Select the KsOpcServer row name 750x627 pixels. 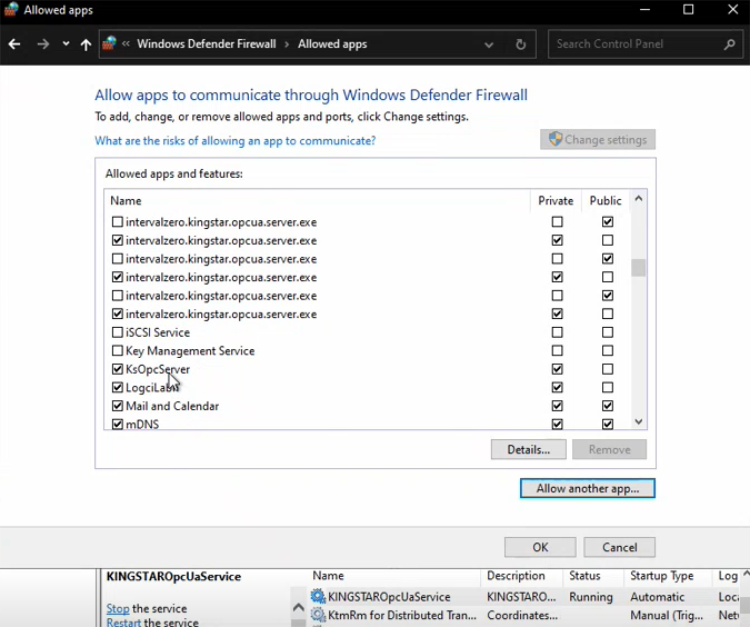(157, 369)
